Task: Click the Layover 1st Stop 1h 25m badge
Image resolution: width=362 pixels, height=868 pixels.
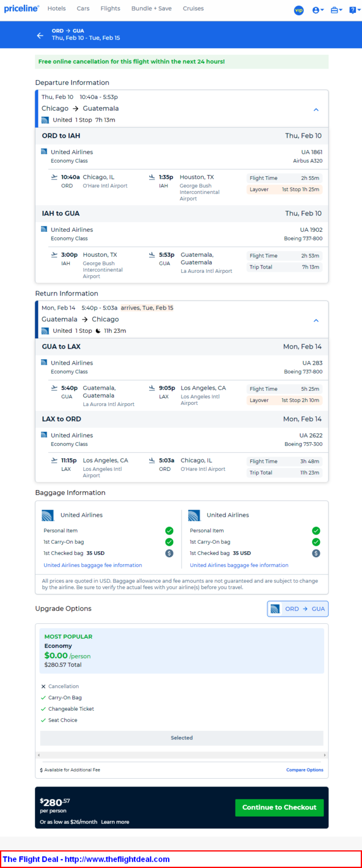Action: (x=284, y=190)
